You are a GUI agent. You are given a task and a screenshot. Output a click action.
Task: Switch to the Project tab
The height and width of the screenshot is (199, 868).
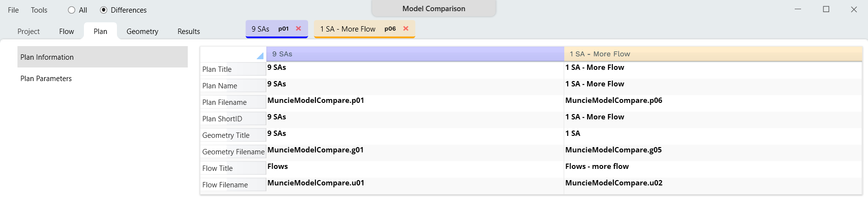coord(29,32)
